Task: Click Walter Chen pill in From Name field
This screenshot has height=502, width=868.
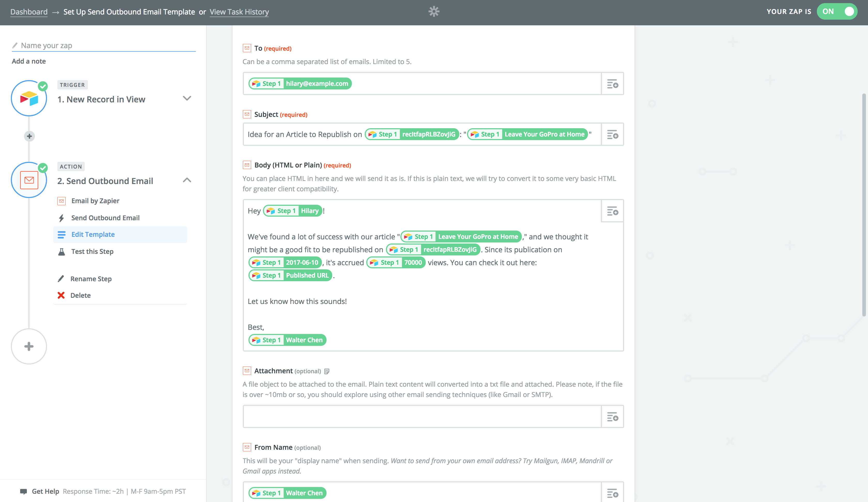Action: pos(287,493)
